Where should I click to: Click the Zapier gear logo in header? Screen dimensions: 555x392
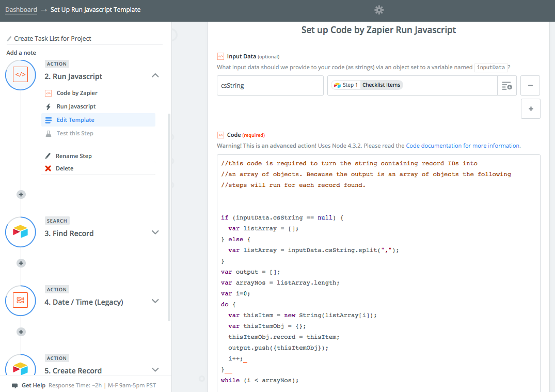[379, 10]
